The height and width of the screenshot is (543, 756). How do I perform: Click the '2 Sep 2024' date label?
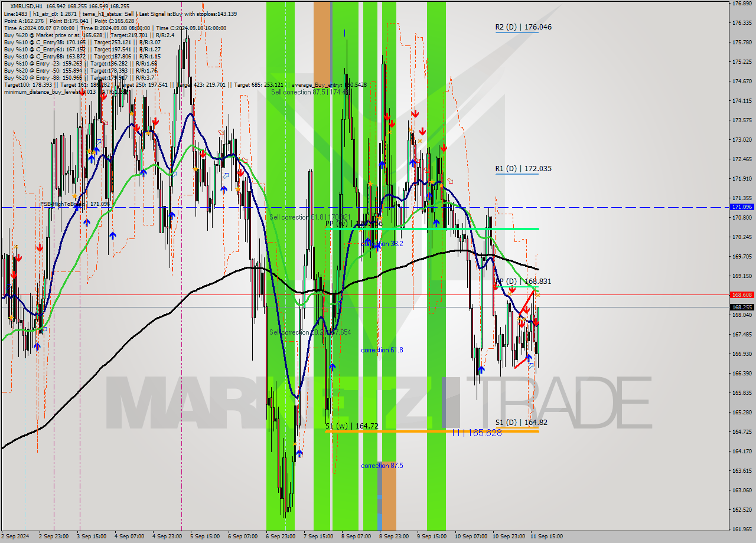pyautogui.click(x=15, y=537)
